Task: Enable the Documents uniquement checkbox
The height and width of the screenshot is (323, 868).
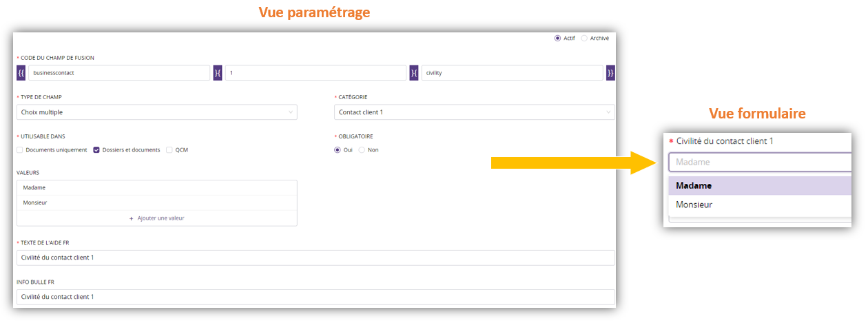Action: pos(20,150)
